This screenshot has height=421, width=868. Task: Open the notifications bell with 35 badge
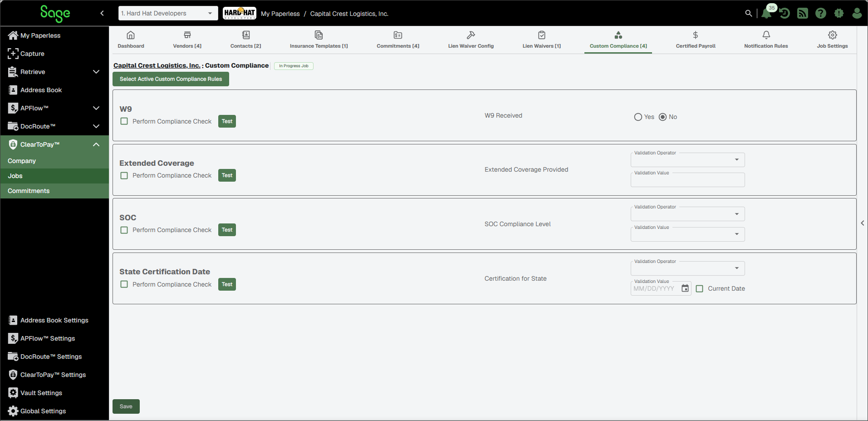(767, 13)
